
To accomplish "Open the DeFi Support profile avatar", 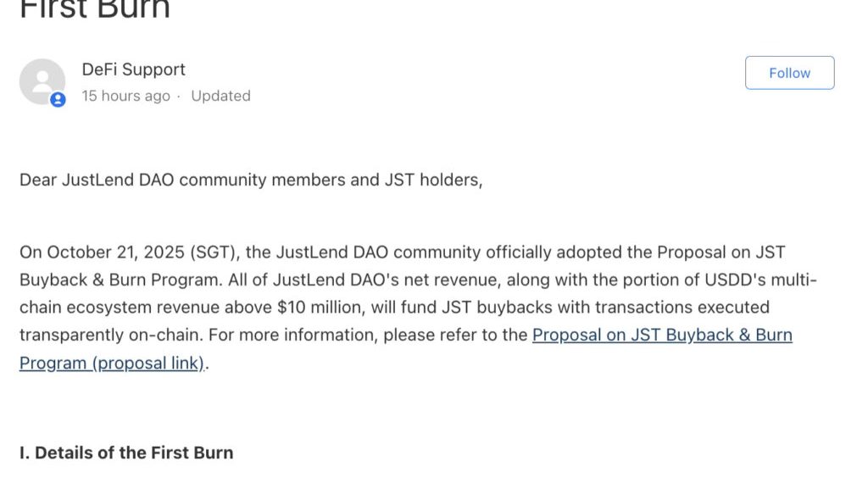I will tap(42, 81).
